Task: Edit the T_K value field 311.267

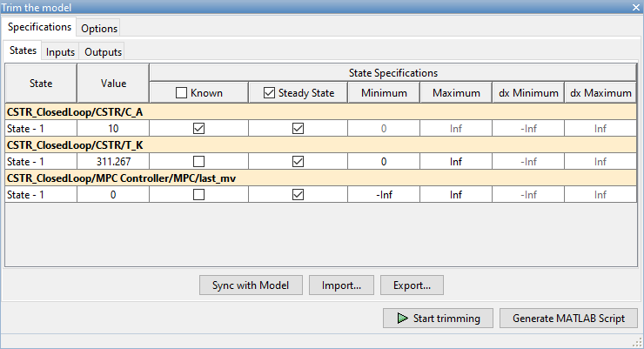Action: [113, 161]
